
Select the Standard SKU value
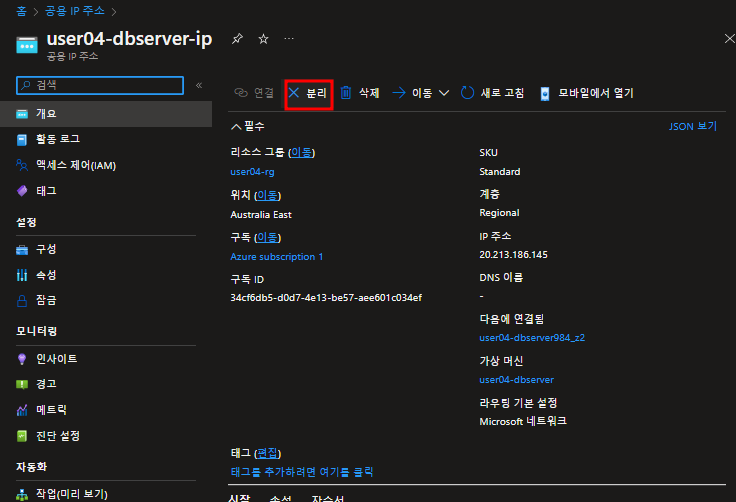pyautogui.click(x=499, y=171)
